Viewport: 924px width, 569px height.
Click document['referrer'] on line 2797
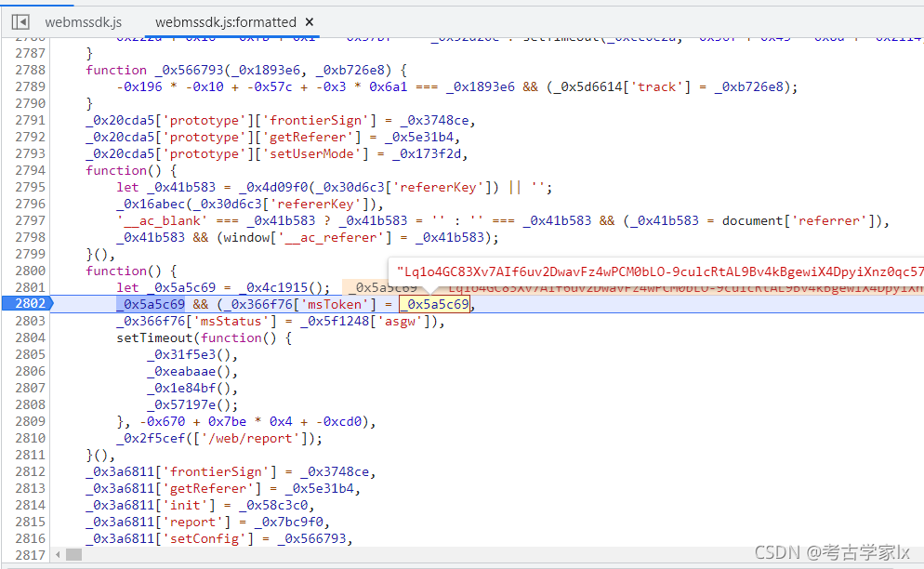click(799, 221)
